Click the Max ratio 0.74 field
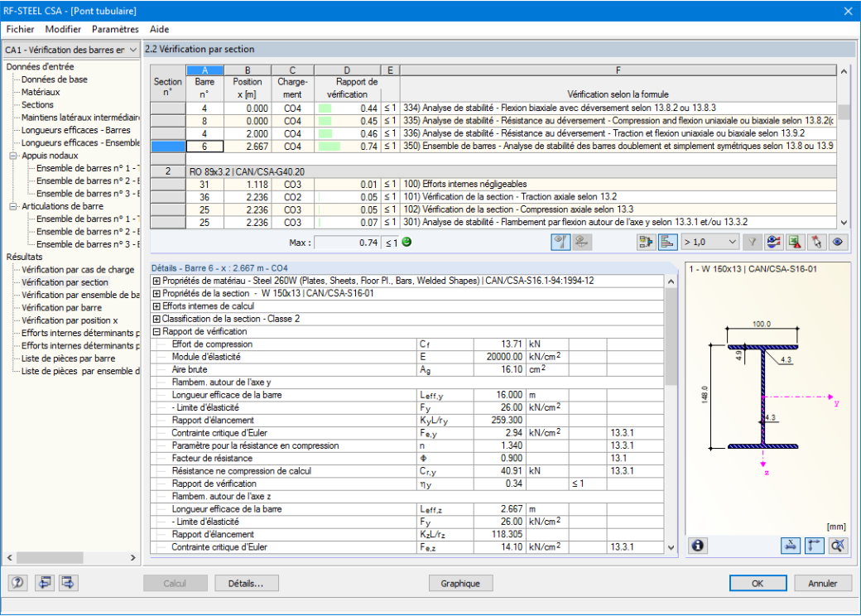Screen dimensions: 861x616 click(x=348, y=243)
